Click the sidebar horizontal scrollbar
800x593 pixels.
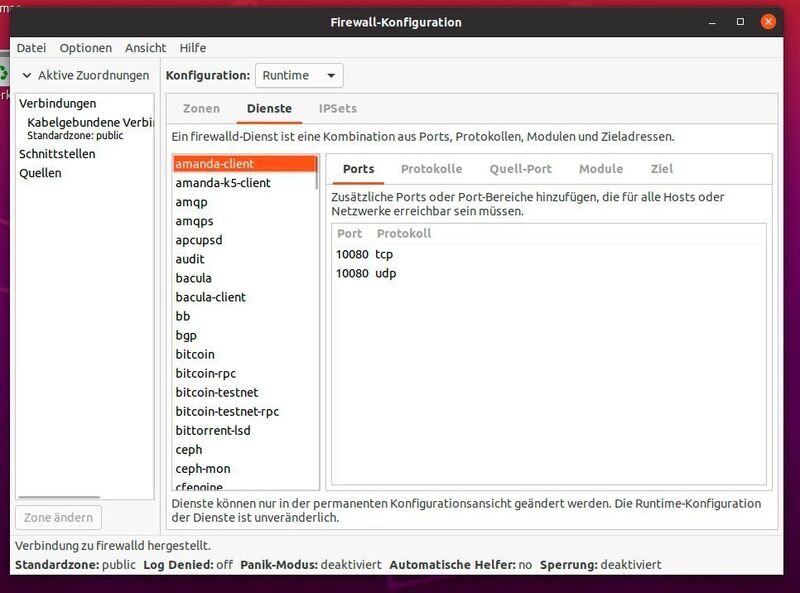point(59,497)
